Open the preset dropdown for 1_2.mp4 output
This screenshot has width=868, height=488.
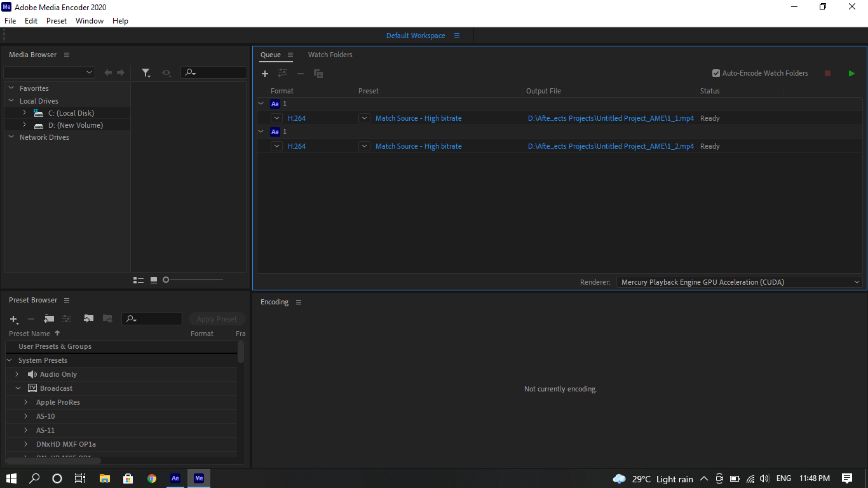[x=364, y=146]
